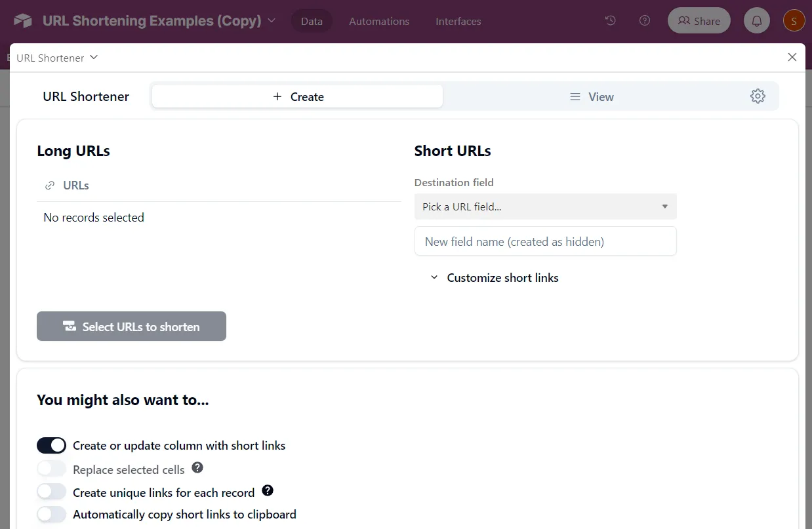Open the Automations tab
812x529 pixels.
379,21
